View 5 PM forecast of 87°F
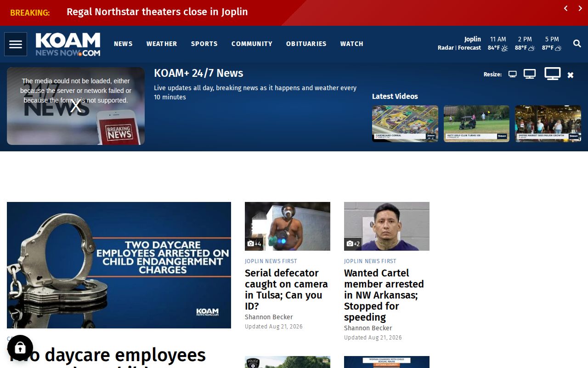The height and width of the screenshot is (368, 588). [552, 44]
